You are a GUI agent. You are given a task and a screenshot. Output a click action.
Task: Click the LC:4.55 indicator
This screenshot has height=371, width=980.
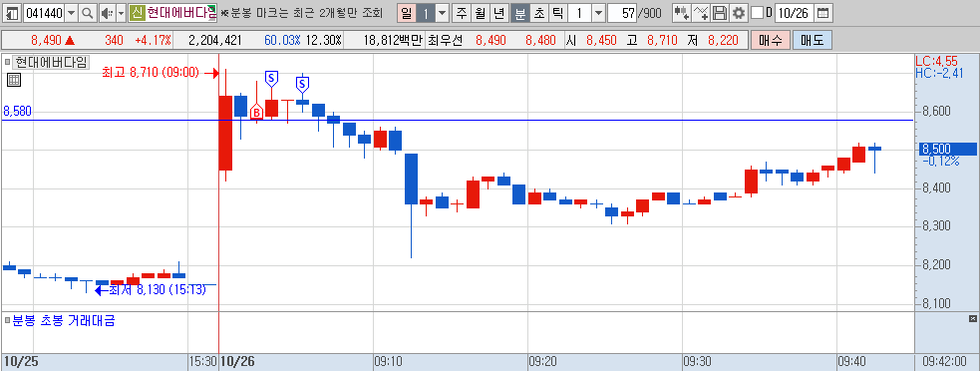click(x=935, y=62)
